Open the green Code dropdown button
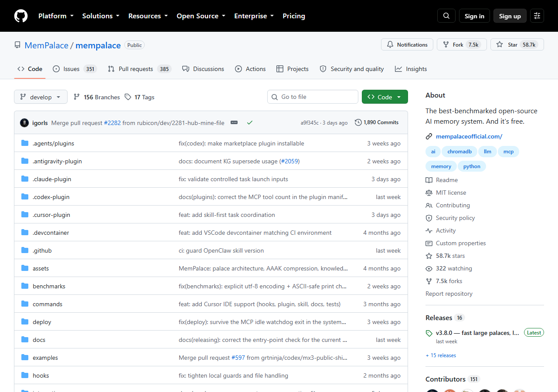 [x=385, y=97]
